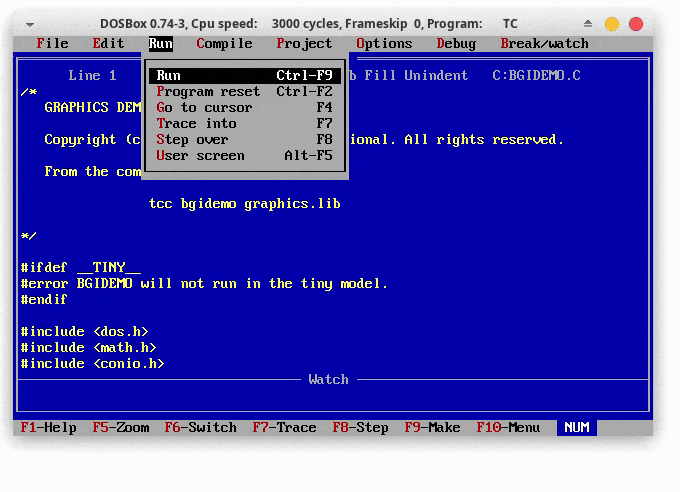Click the 'From the com' comment line

tap(93, 172)
